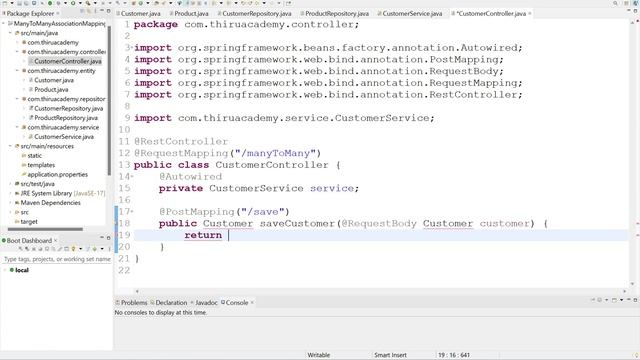
Task: Collapse the src/main/resources folder
Action: pyautogui.click(x=10, y=146)
